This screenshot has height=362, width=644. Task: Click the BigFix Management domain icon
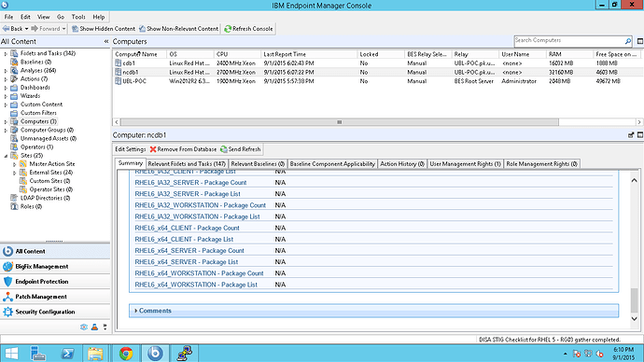[7, 267]
